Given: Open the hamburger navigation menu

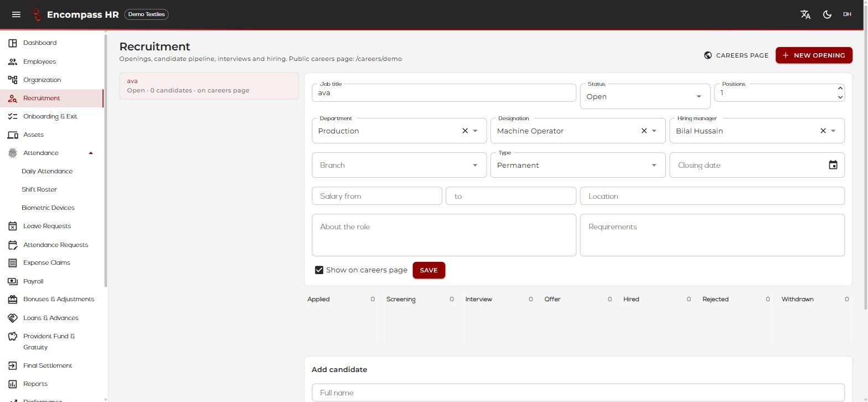Looking at the screenshot, I should (16, 14).
